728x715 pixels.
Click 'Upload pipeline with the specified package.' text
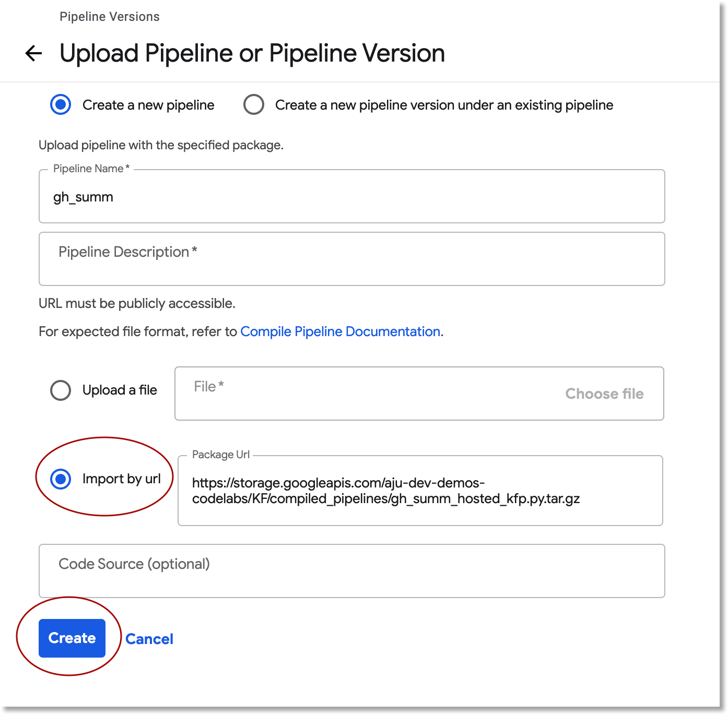[161, 145]
